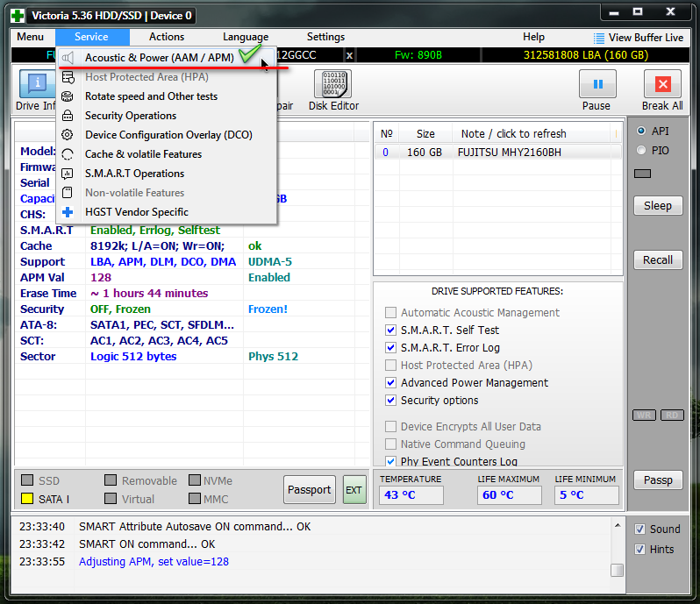Image resolution: width=700 pixels, height=604 pixels.
Task: Open the Actions menu
Action: [x=167, y=37]
